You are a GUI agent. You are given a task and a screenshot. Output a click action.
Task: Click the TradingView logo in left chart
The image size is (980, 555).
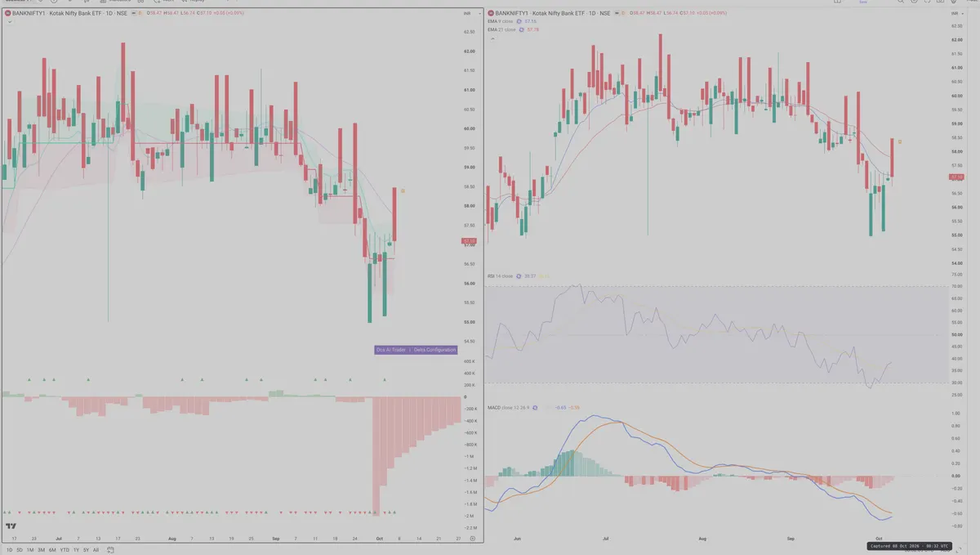pos(11,527)
